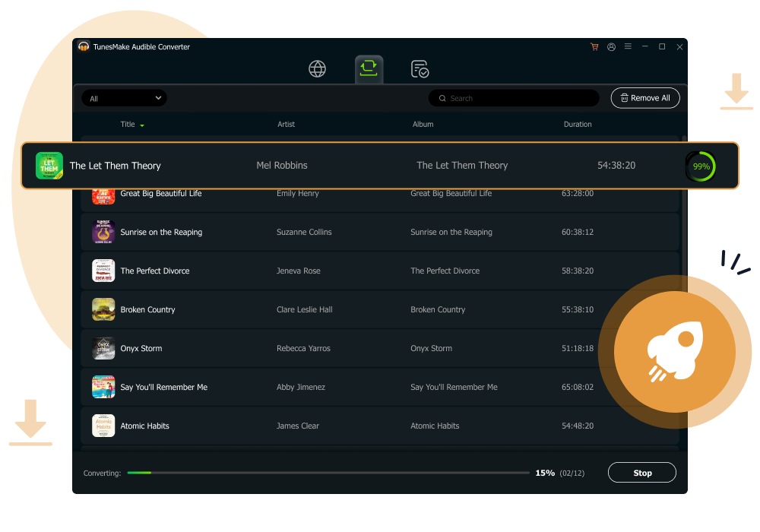Click the shopping cart icon
Image resolution: width=760 pixels, height=532 pixels.
[594, 46]
